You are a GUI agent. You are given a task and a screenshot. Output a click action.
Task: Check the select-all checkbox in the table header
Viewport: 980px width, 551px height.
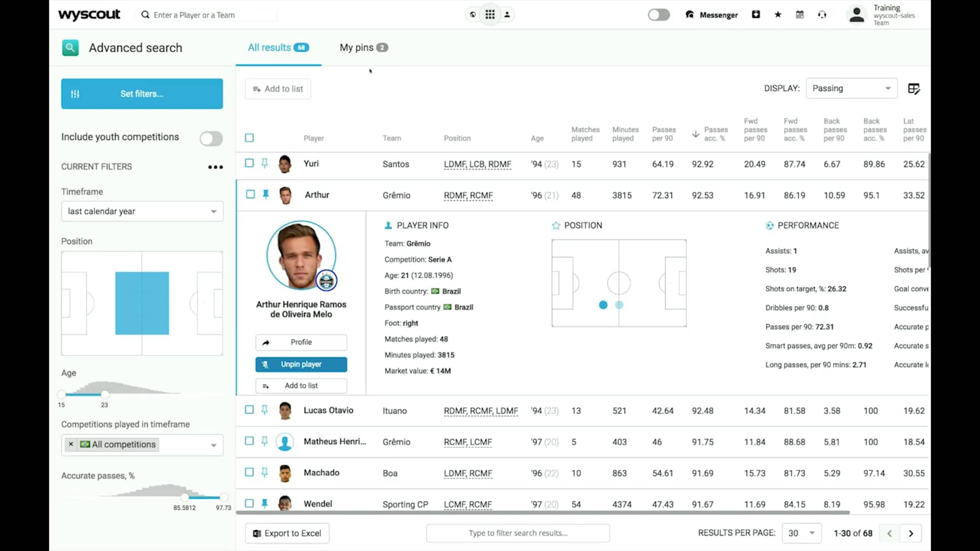click(x=249, y=137)
